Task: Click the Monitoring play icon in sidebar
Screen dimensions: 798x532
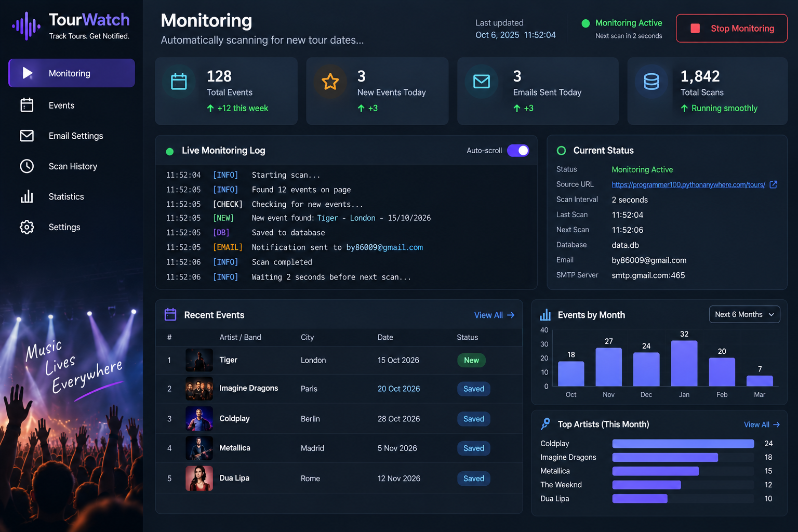Action: pos(28,73)
